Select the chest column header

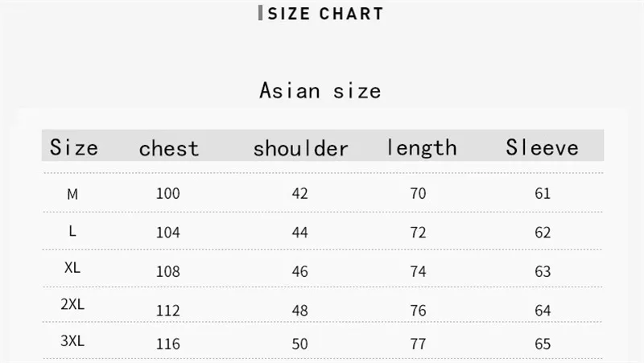[169, 148]
